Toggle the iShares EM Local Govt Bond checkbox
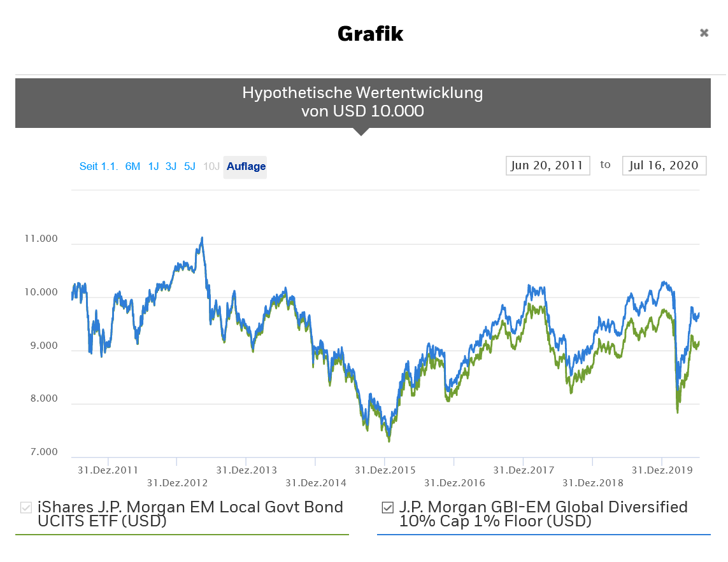 tap(26, 507)
